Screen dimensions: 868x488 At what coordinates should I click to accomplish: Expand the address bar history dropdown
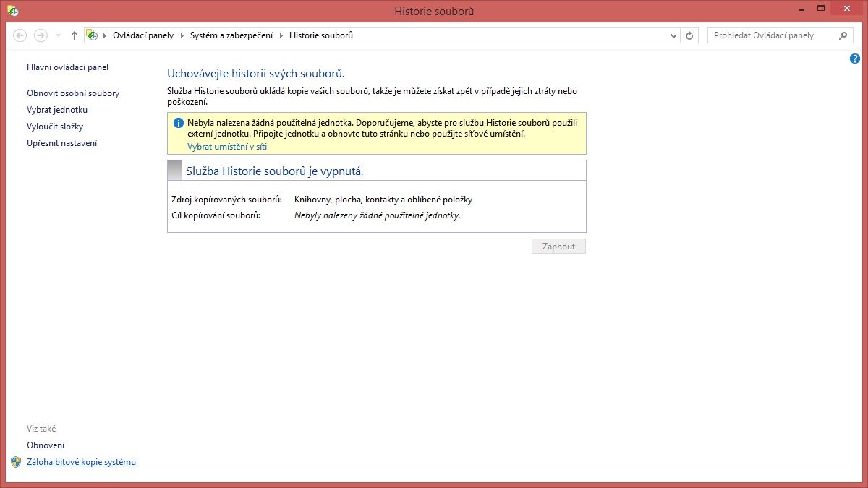pyautogui.click(x=673, y=35)
